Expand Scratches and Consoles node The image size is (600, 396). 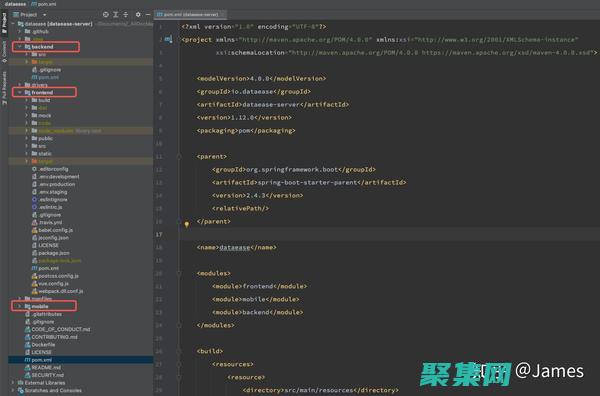click(13, 390)
